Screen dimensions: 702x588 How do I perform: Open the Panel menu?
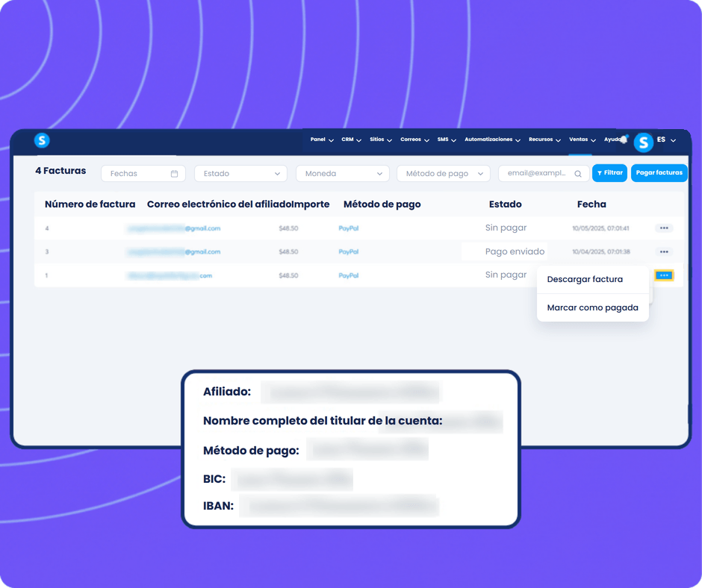point(322,140)
